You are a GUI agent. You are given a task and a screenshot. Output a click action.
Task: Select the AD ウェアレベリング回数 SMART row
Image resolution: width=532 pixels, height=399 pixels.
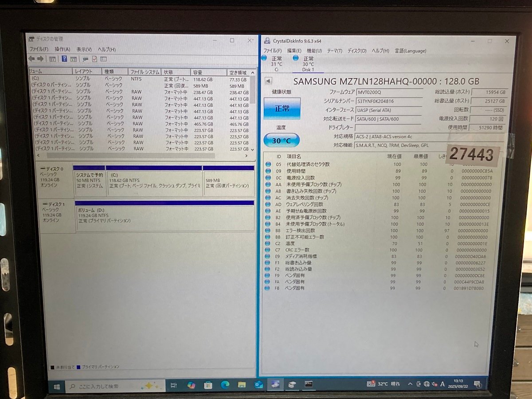point(380,204)
